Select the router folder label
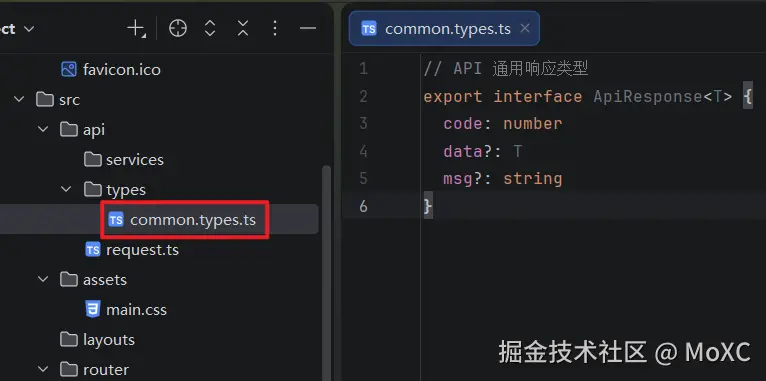 coord(106,370)
